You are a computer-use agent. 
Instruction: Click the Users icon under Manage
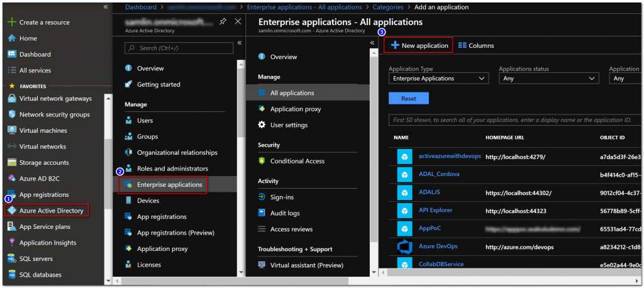[128, 120]
